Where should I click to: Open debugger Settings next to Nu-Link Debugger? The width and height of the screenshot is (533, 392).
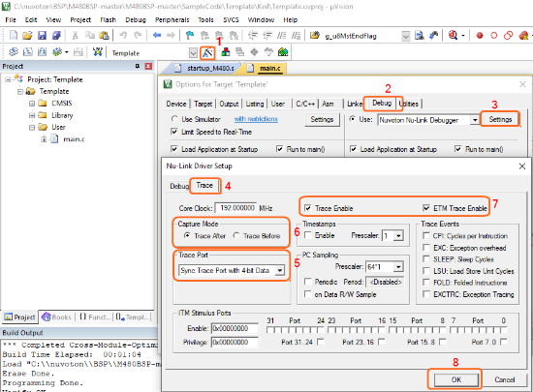tap(500, 119)
